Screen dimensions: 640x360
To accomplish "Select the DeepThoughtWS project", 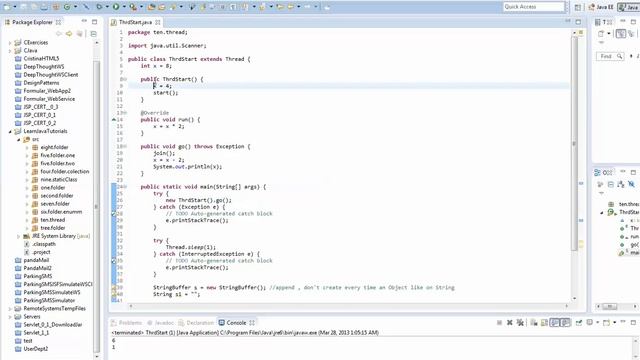I will pyautogui.click(x=44, y=67).
